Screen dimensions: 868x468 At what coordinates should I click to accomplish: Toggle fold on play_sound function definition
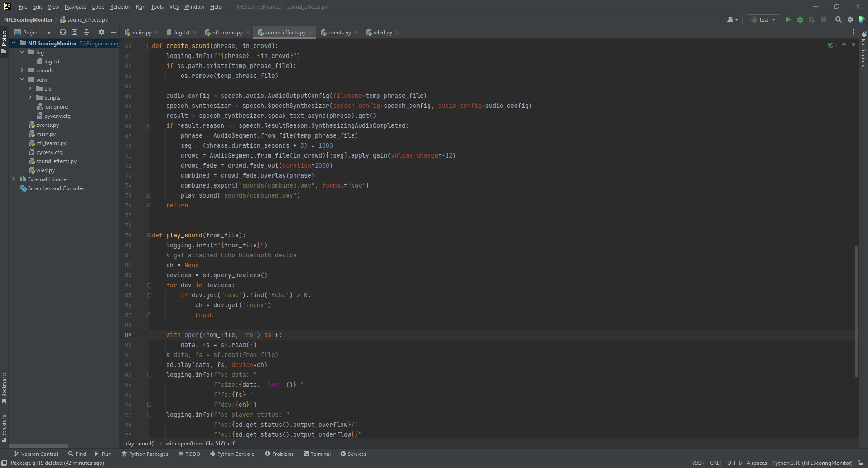149,236
